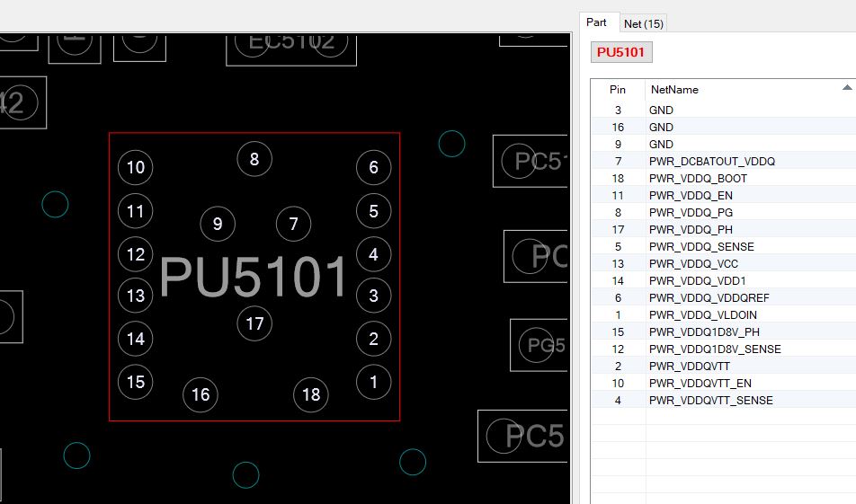Click pin 2 pad on the board
The height and width of the screenshot is (504, 856).
click(x=373, y=339)
